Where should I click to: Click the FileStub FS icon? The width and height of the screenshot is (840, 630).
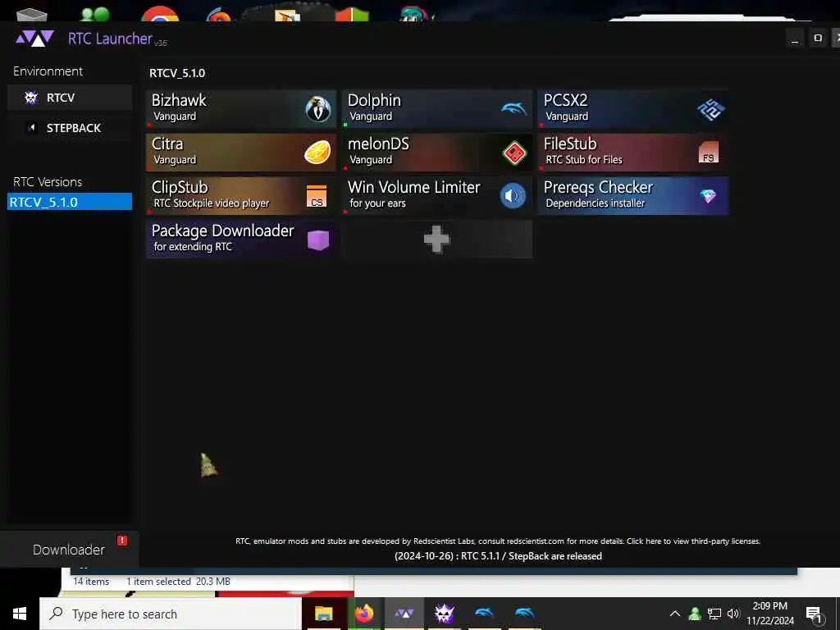coord(709,152)
